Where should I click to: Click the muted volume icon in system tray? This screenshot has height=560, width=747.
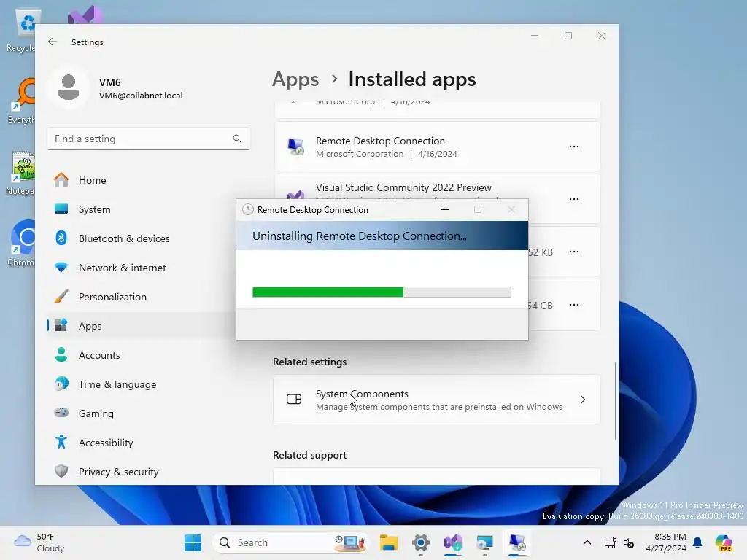point(628,542)
